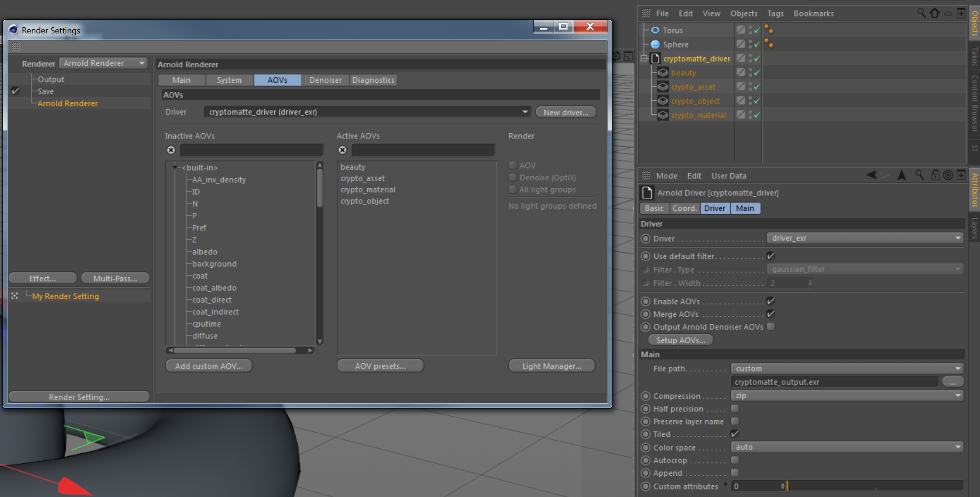Screen dimensions: 980x497
Task: Click the Torus layer icon
Action: click(741, 30)
